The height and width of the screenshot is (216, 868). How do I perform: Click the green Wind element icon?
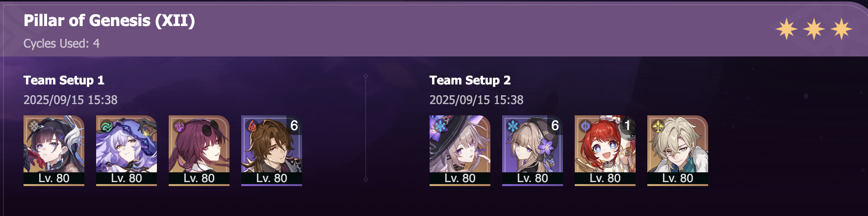click(106, 126)
